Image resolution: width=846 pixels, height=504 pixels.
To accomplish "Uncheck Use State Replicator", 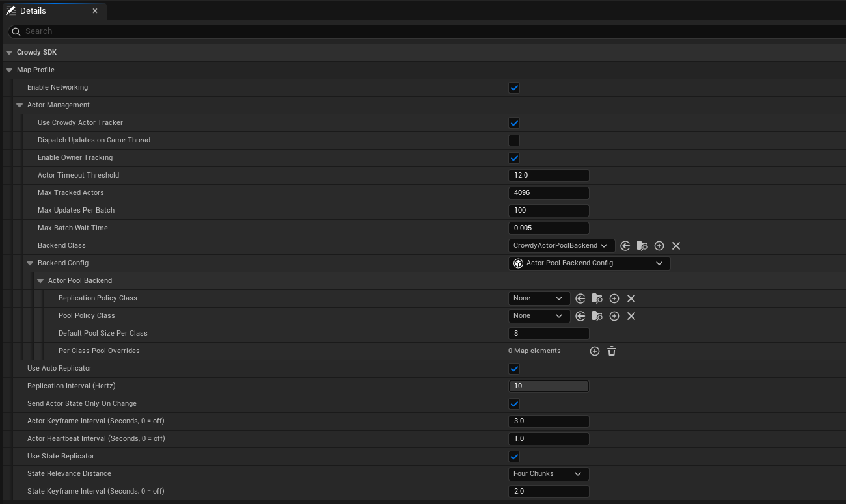I will click(x=514, y=457).
